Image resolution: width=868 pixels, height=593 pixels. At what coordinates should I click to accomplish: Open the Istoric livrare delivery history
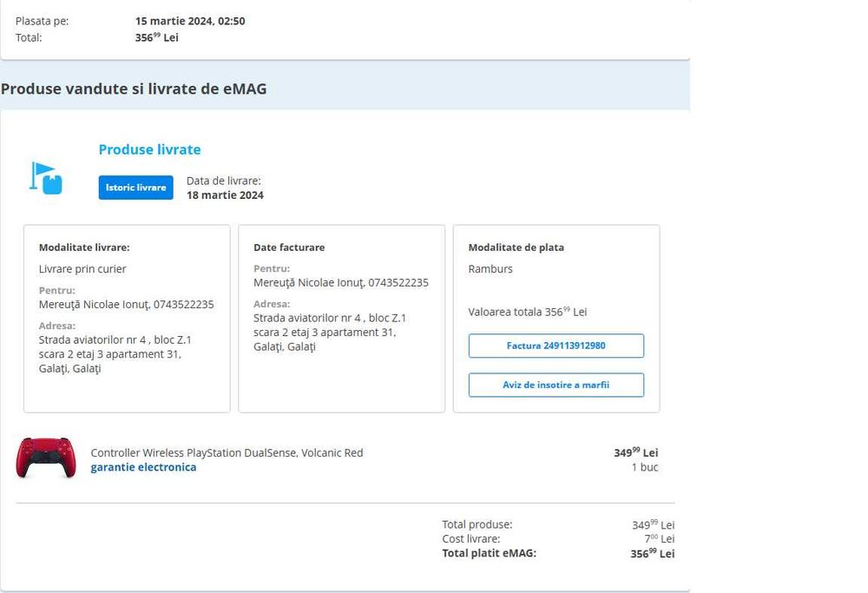pos(135,188)
